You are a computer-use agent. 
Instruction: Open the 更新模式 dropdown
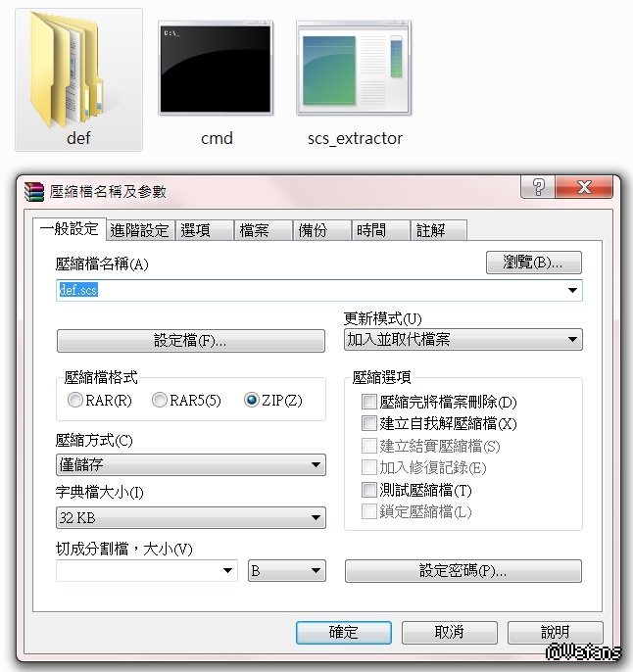[463, 339]
